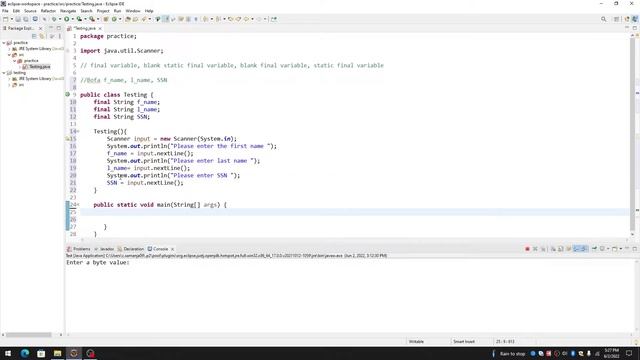The image size is (640, 360).
Task: Click Smart Insert in status bar
Action: pyautogui.click(x=464, y=342)
